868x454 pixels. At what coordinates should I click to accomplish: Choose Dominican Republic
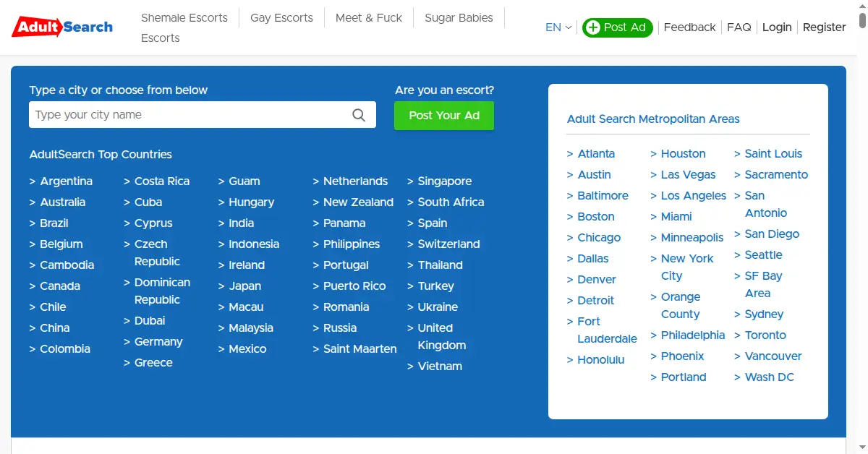(x=162, y=291)
